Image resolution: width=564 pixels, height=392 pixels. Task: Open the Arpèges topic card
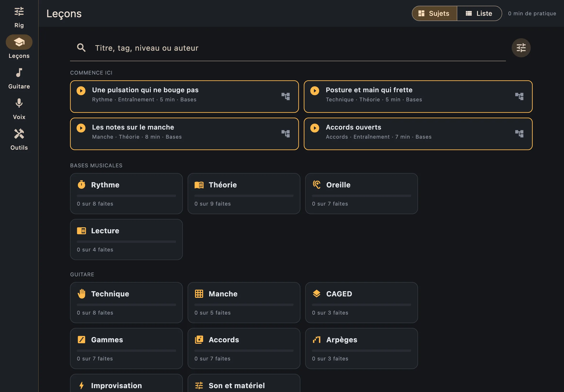(361, 348)
